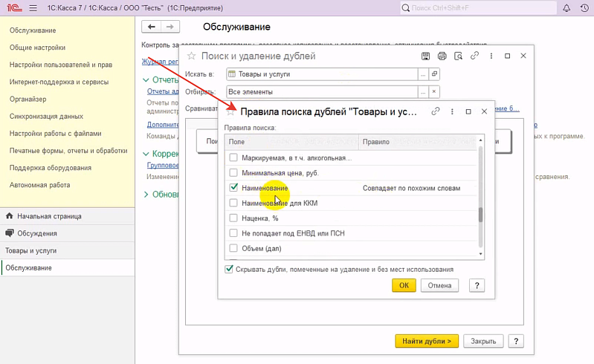This screenshot has width=594, height=364.
Task: Go forward with the right arrow button
Action: [170, 27]
